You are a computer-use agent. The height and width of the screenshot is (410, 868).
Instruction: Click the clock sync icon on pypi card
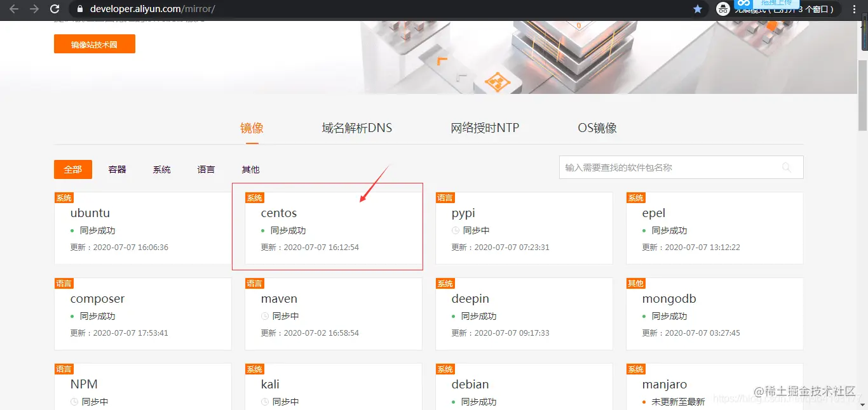(455, 231)
